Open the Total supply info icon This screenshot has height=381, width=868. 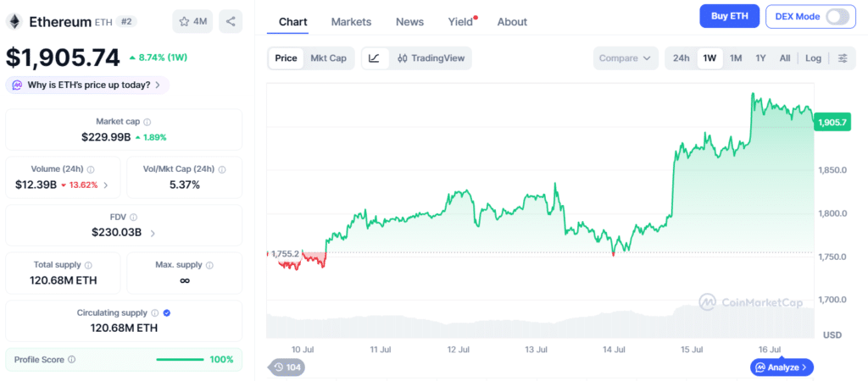tap(88, 265)
